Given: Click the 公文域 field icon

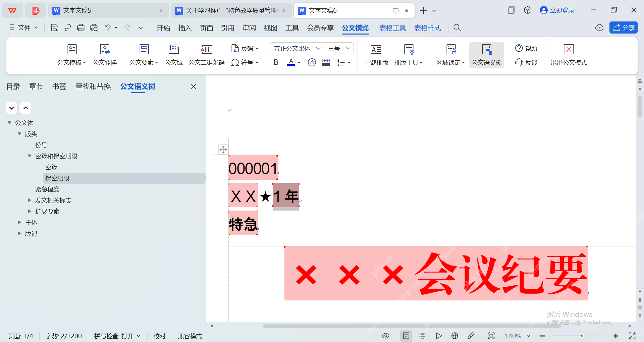Looking at the screenshot, I should coord(173,55).
